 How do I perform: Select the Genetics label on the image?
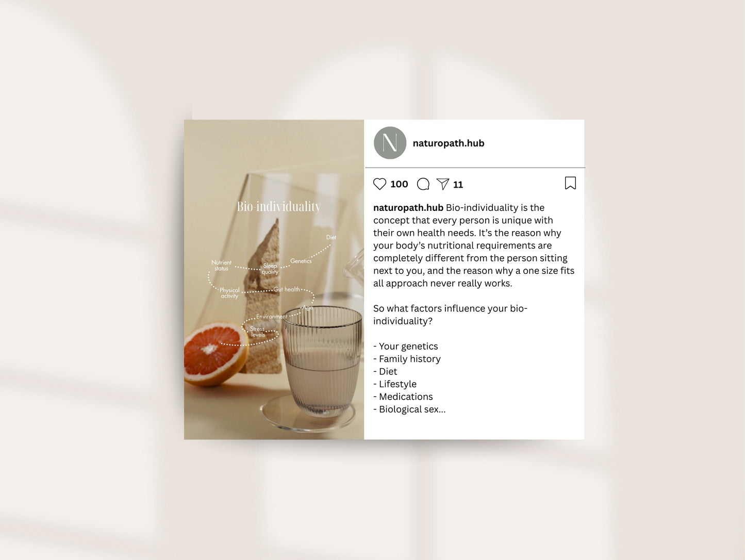[x=301, y=261]
